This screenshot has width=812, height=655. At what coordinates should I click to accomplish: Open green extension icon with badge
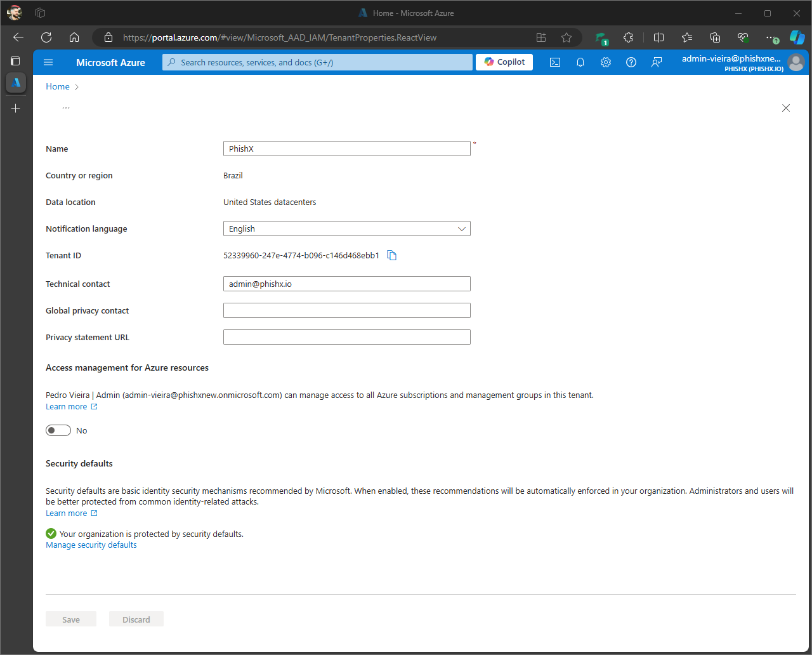pos(601,38)
